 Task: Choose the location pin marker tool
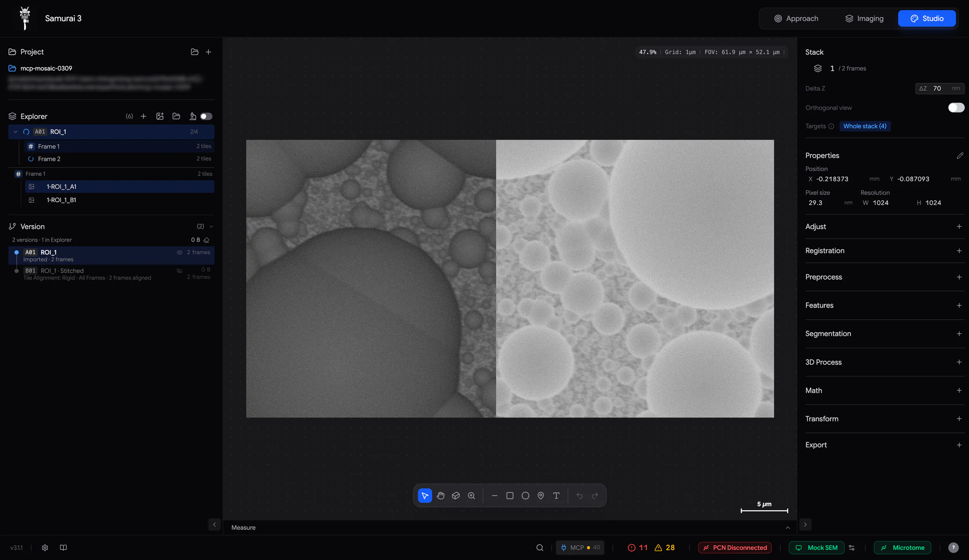[541, 495]
